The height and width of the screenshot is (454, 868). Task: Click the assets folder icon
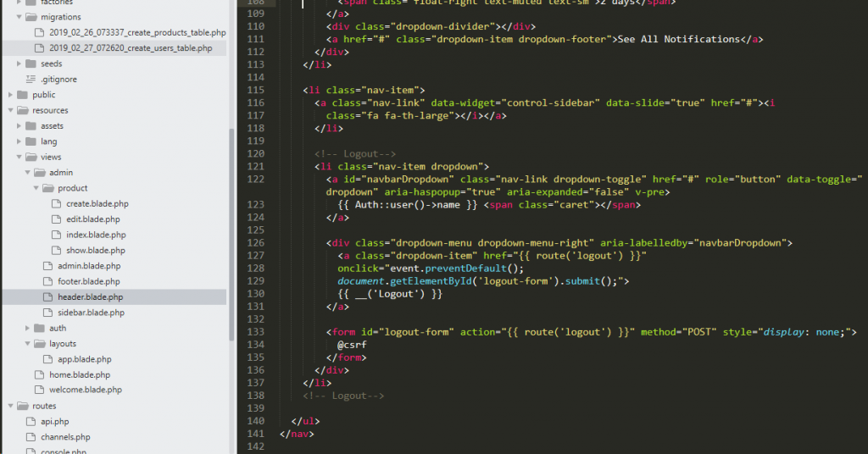31,125
